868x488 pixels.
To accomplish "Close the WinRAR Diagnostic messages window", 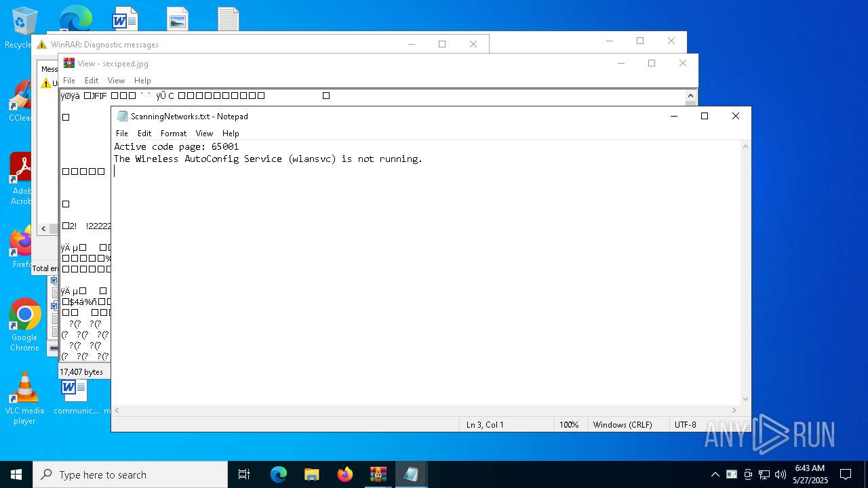I will click(473, 44).
